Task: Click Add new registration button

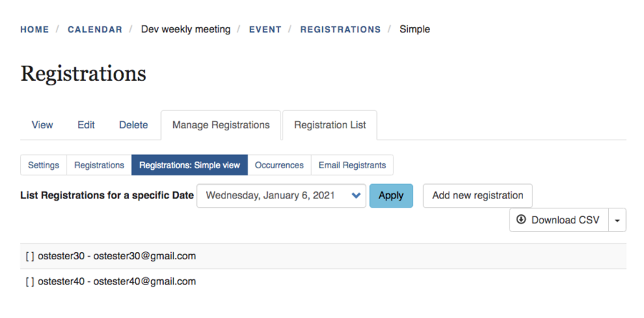Action: pos(477,195)
